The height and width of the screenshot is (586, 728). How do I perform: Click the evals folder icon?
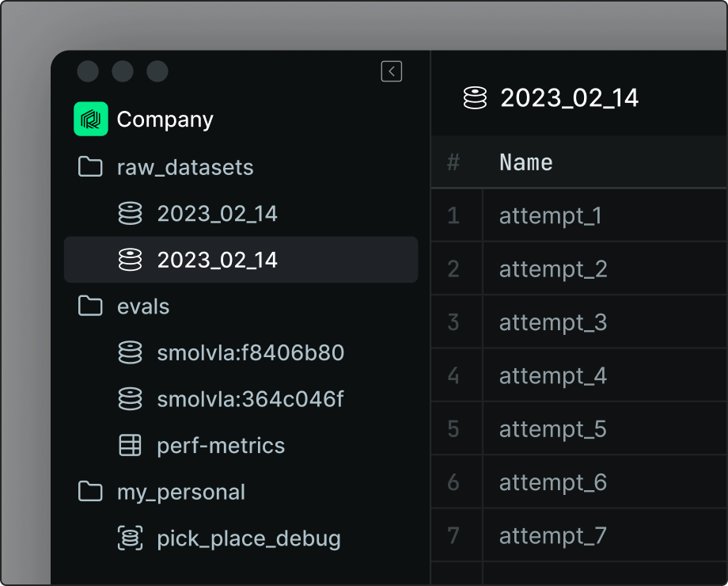(x=90, y=306)
